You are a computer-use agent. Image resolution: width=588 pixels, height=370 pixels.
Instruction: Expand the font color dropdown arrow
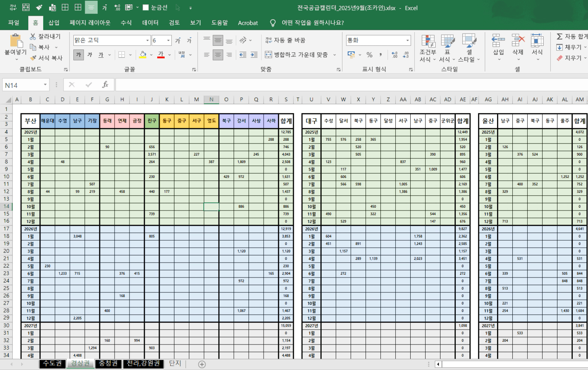pyautogui.click(x=169, y=55)
